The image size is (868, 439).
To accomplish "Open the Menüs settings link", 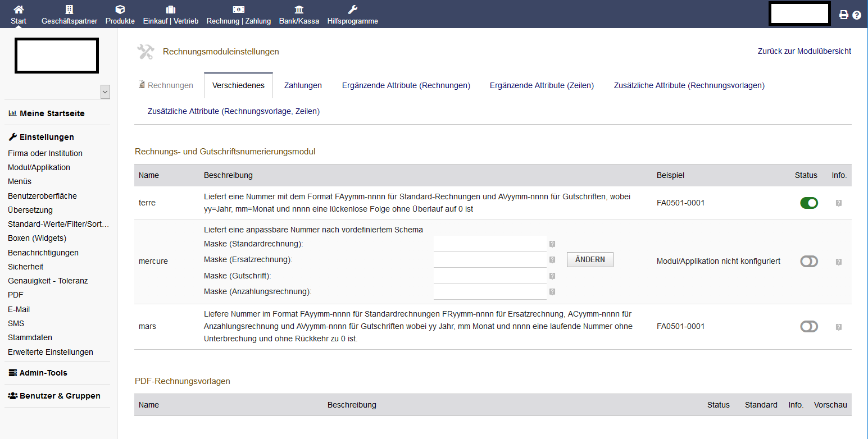I will tap(20, 181).
